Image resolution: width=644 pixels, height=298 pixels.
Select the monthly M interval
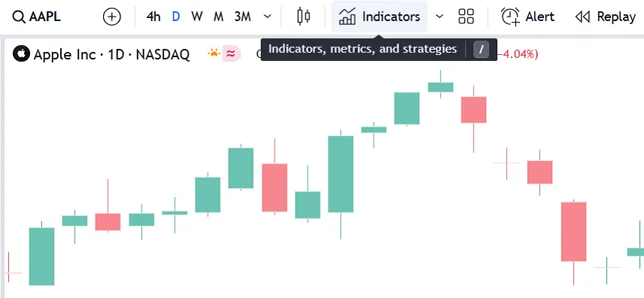(x=218, y=17)
